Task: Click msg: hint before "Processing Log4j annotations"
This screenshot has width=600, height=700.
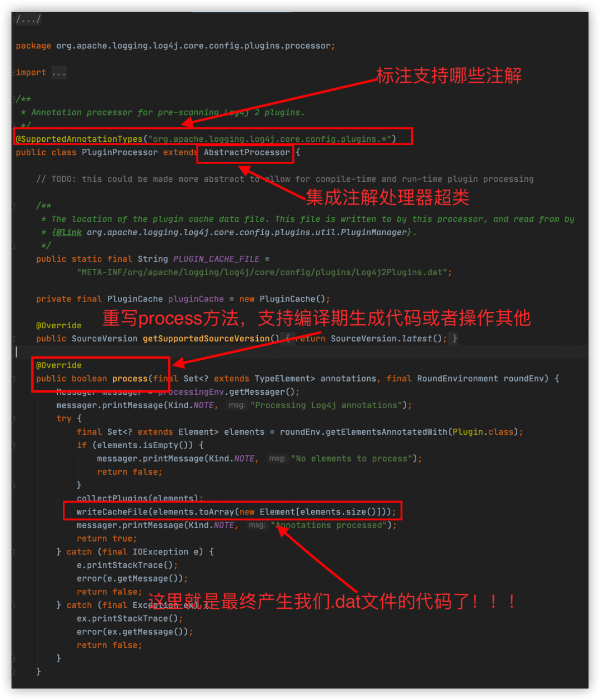Action: click(x=237, y=405)
